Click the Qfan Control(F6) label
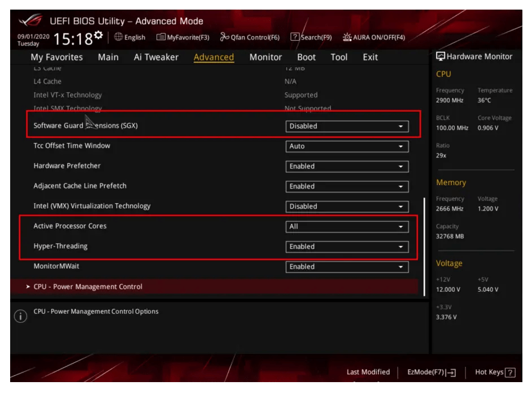Viewport: 532px width, 403px height. tap(255, 37)
